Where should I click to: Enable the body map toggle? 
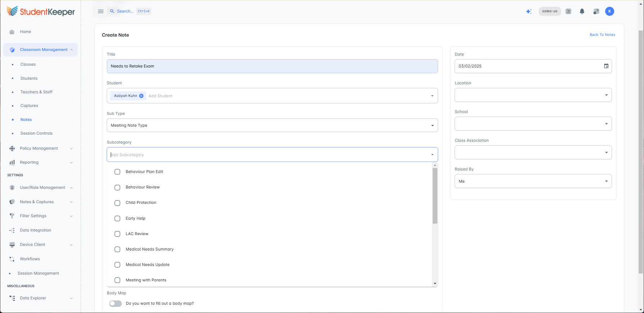click(x=116, y=304)
